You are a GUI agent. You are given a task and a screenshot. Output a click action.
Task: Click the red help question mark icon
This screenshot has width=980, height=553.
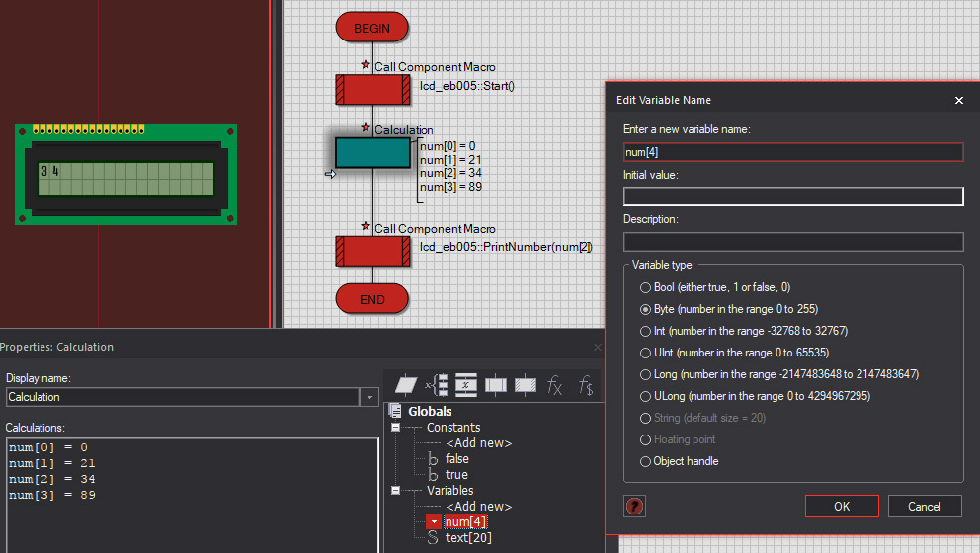coord(634,507)
